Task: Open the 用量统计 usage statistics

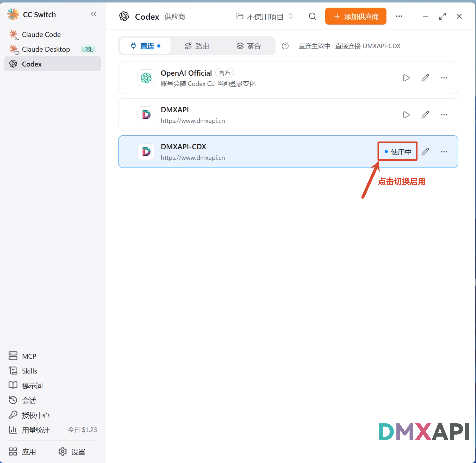Action: click(53, 430)
